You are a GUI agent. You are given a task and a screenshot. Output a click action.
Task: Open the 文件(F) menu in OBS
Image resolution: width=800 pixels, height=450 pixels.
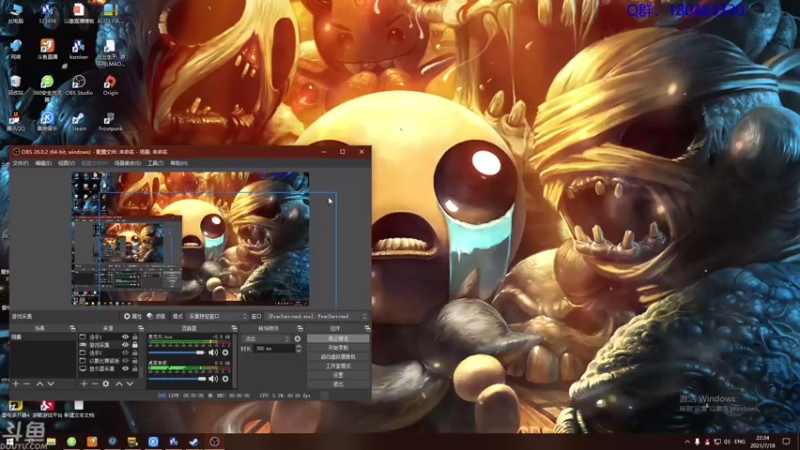tap(20, 163)
